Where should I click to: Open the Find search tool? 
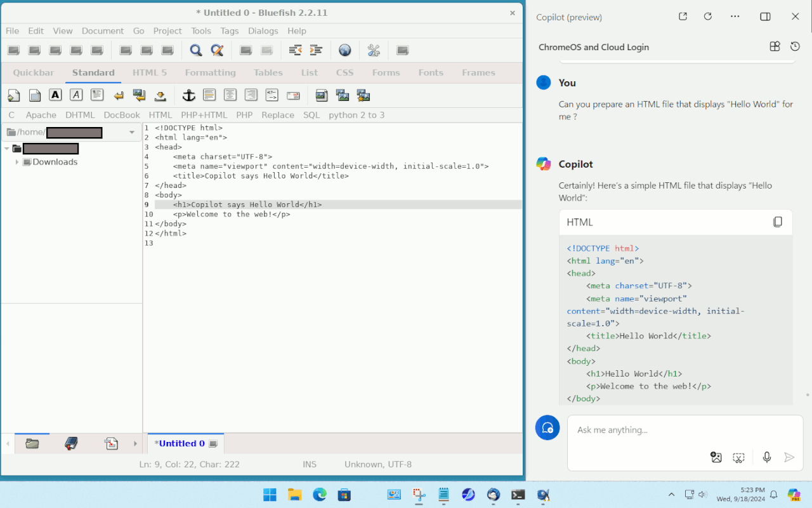pos(196,50)
